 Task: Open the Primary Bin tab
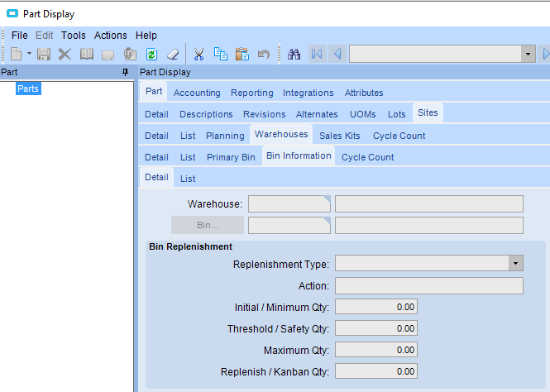click(x=231, y=157)
